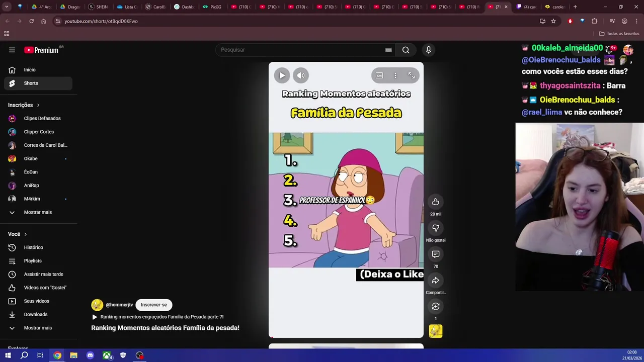The height and width of the screenshot is (362, 644).
Task: Click the browser address bar URL
Action: tap(101, 21)
